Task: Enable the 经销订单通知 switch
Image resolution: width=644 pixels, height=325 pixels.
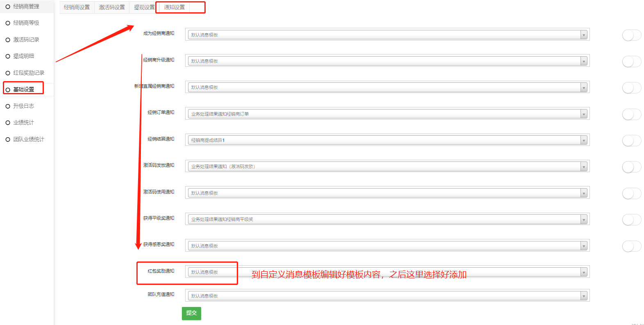Action: pos(631,114)
